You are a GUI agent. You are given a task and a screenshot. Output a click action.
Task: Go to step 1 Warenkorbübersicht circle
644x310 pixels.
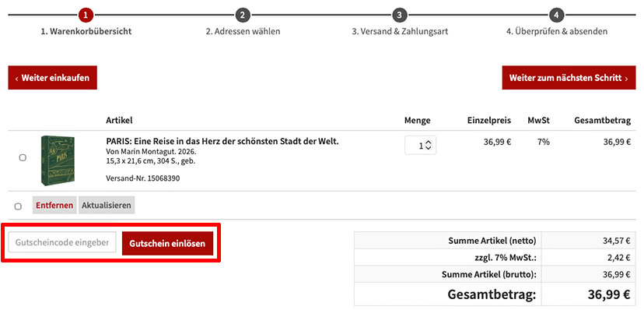(86, 16)
